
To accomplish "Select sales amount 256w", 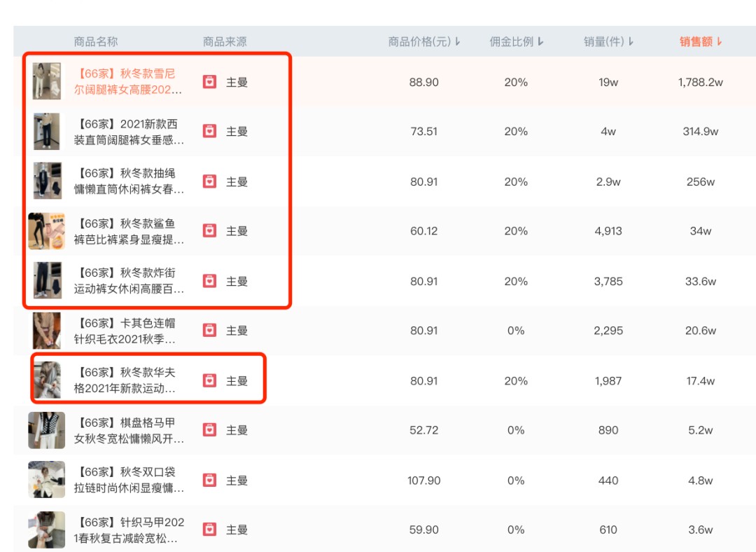I will (700, 182).
